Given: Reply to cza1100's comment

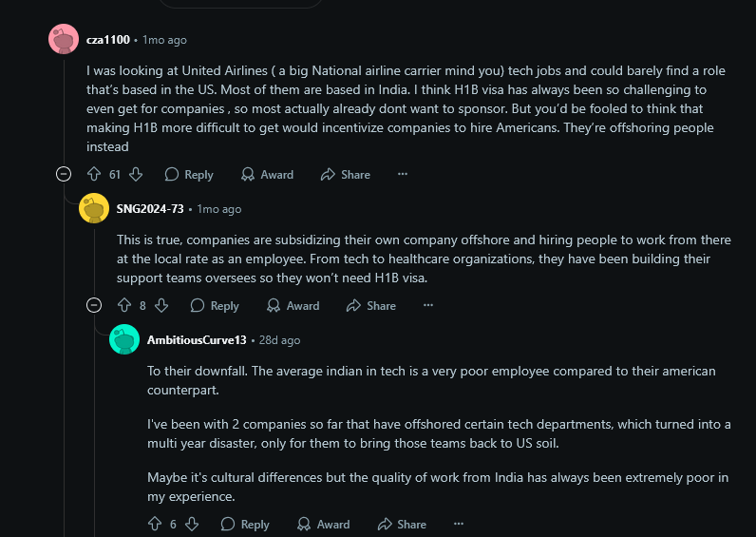Looking at the screenshot, I should [189, 174].
